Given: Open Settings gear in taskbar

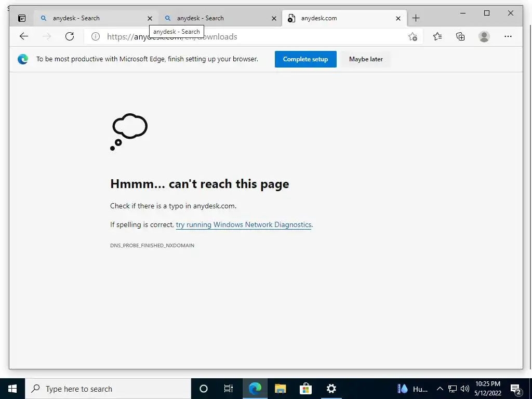Looking at the screenshot, I should 331,389.
